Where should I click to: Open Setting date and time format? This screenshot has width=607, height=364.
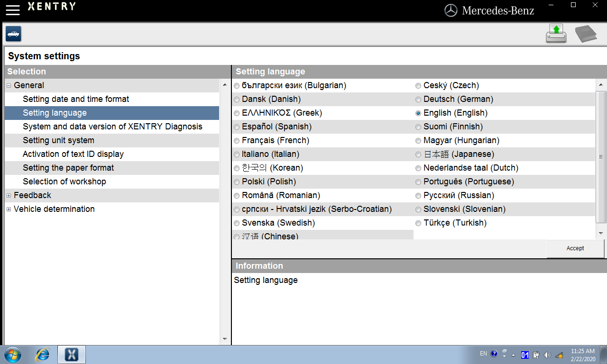tap(76, 99)
